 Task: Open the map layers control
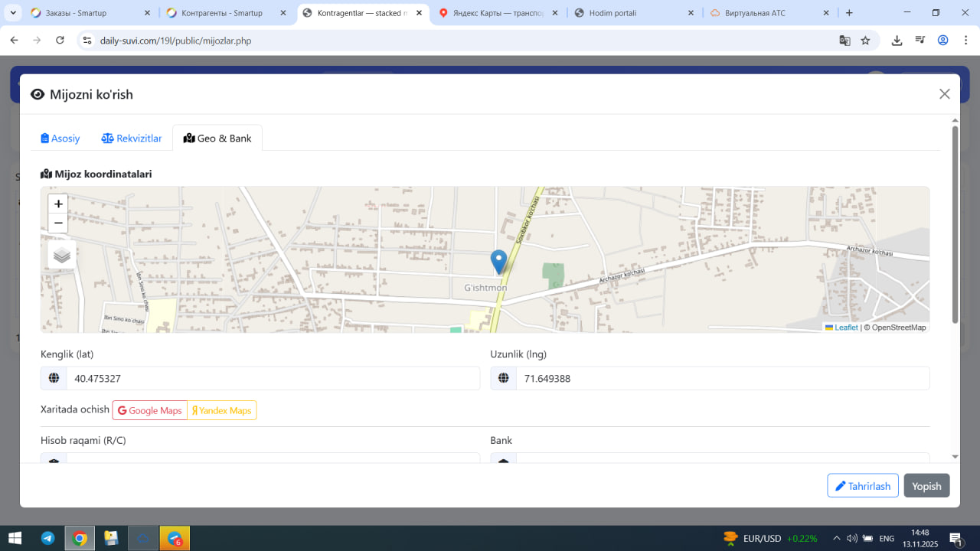pos(62,255)
